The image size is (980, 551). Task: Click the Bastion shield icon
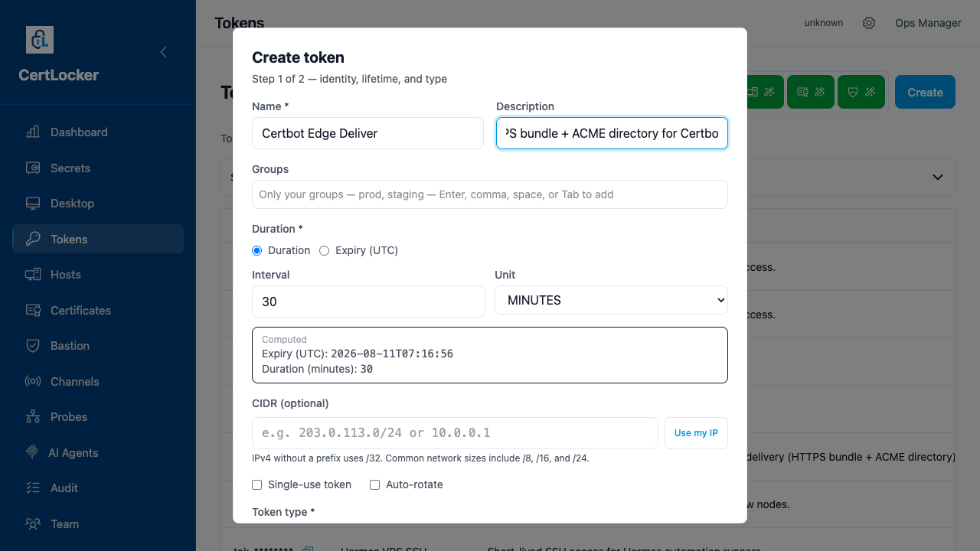pos(33,346)
